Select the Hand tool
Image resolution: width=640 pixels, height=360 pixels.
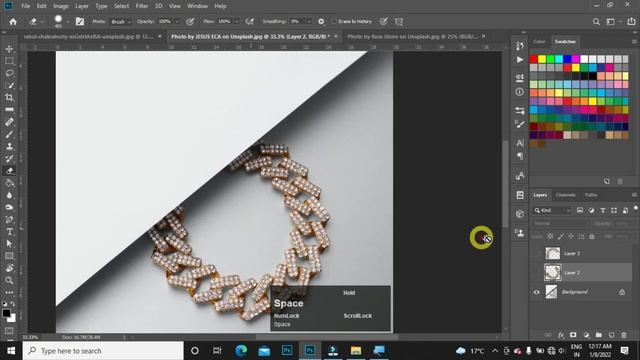(9, 268)
